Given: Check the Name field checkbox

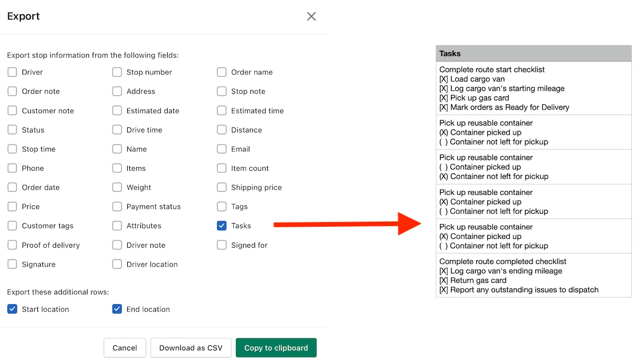Looking at the screenshot, I should tap(117, 149).
